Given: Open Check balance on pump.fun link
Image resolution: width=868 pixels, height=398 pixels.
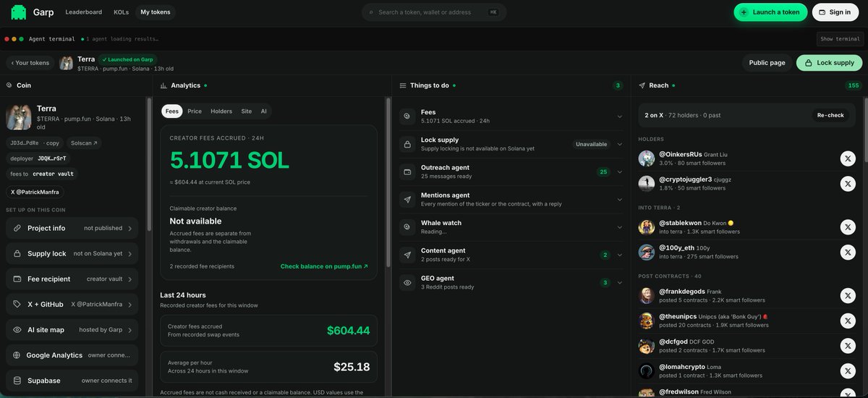Looking at the screenshot, I should pos(324,266).
